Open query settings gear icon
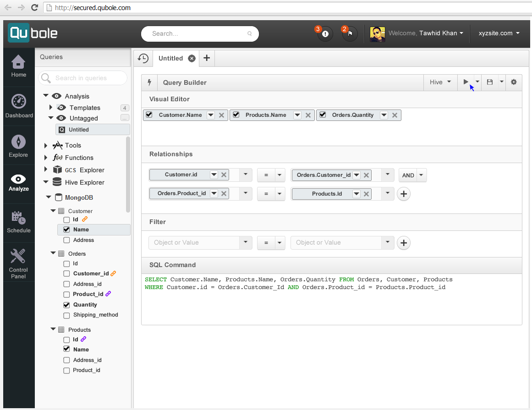 tap(514, 82)
